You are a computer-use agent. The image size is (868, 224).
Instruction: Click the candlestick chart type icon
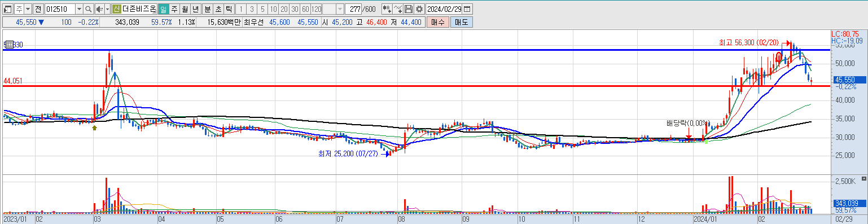(387, 9)
